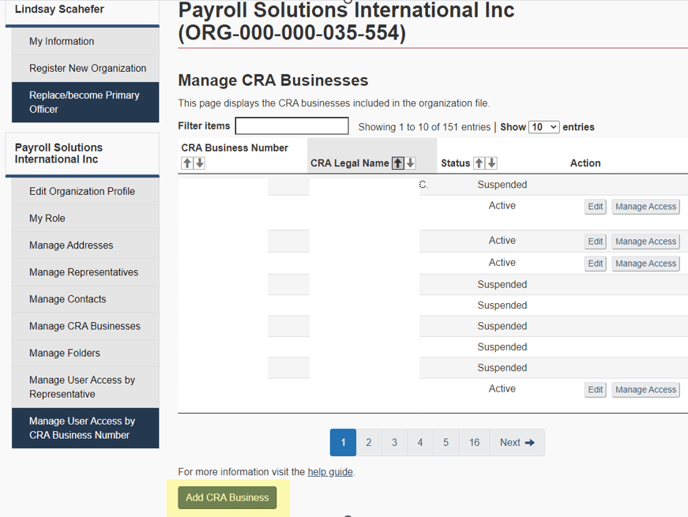Open Manage CRA Businesses in sidebar
Screen dimensions: 688x517
point(84,326)
